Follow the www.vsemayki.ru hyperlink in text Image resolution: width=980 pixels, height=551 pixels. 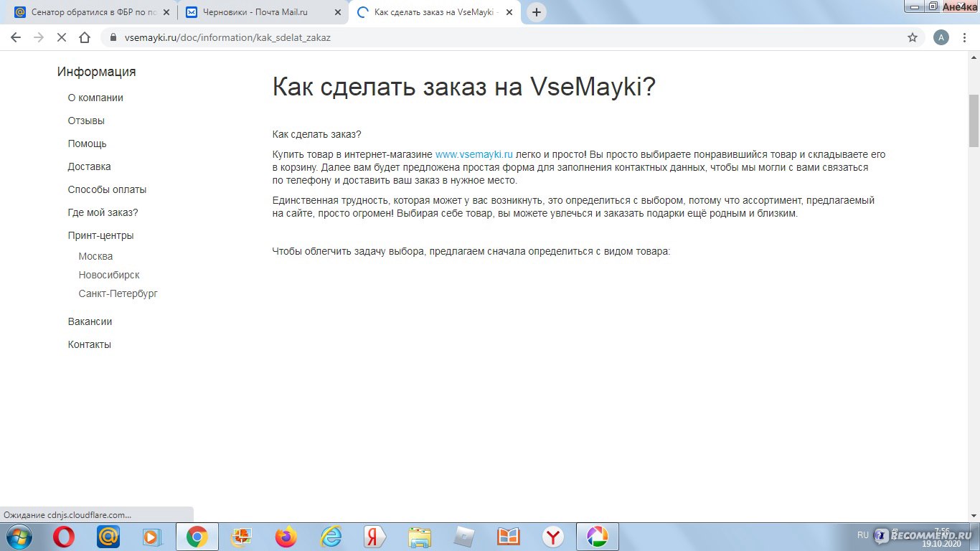click(x=474, y=154)
